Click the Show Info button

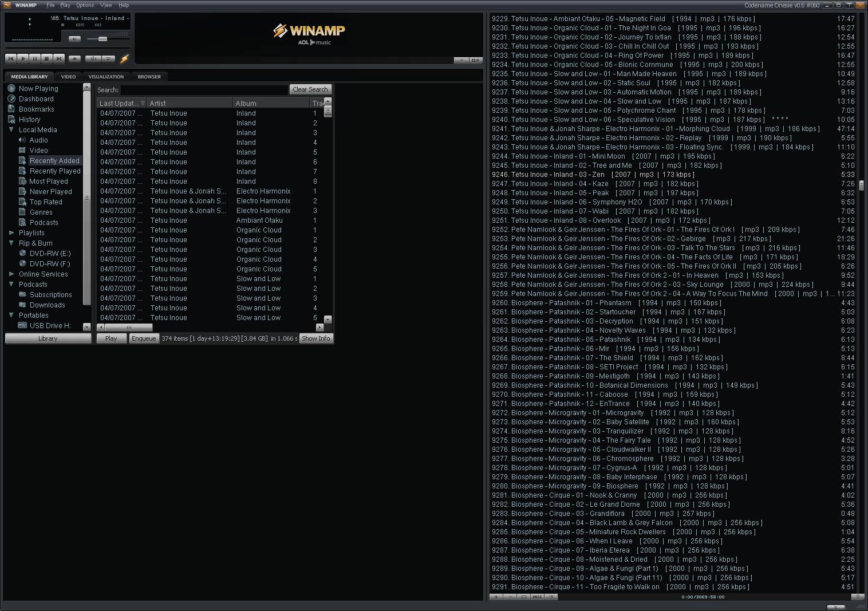(315, 338)
